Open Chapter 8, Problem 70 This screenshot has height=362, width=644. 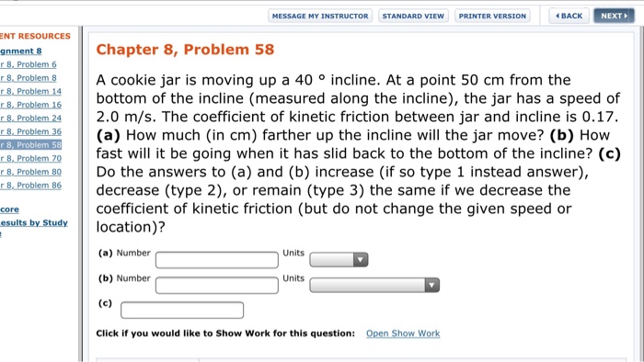30,158
